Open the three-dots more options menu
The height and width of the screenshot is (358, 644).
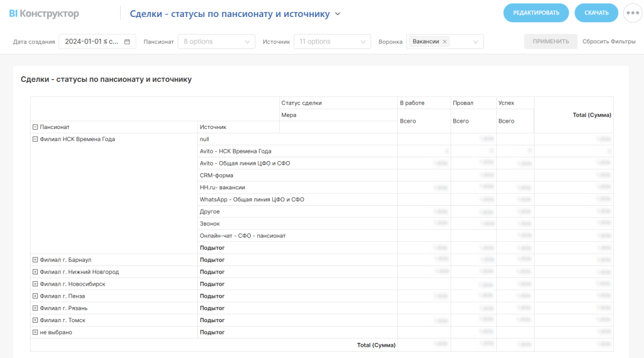(x=632, y=13)
